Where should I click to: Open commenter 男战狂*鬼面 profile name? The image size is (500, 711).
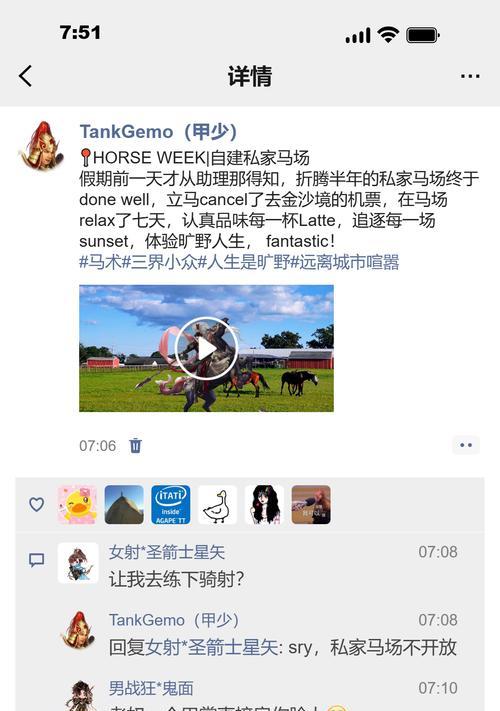151,688
